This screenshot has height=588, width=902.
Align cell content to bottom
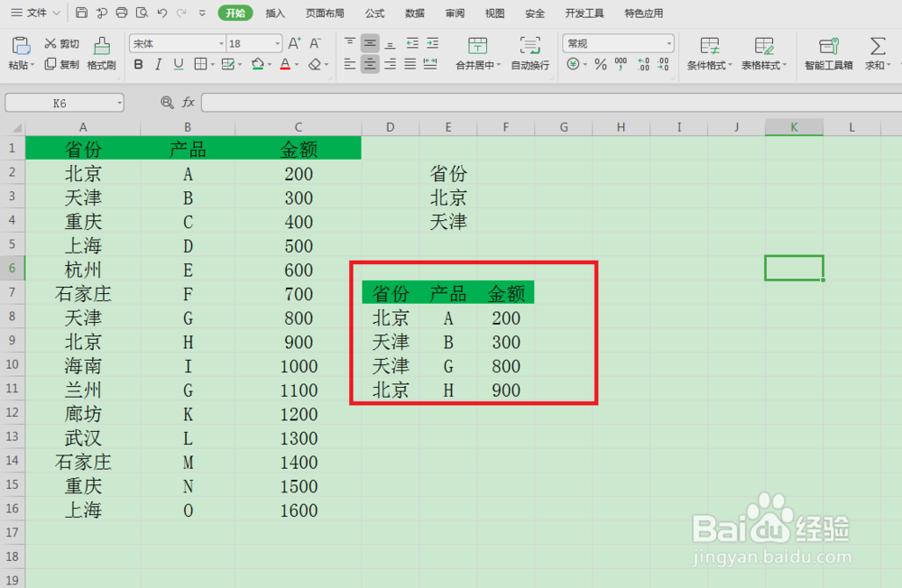pos(390,43)
